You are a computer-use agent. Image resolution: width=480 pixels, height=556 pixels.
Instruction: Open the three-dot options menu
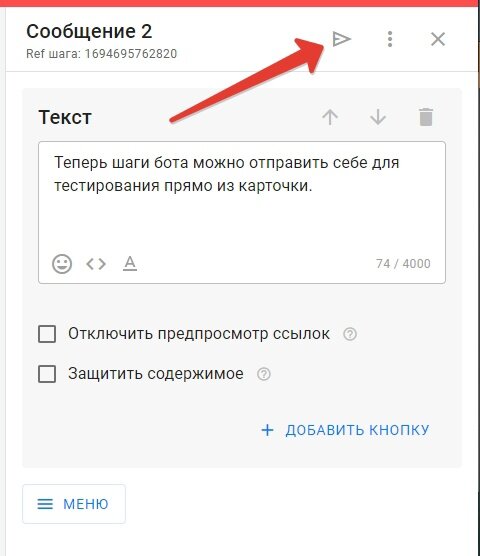point(390,39)
